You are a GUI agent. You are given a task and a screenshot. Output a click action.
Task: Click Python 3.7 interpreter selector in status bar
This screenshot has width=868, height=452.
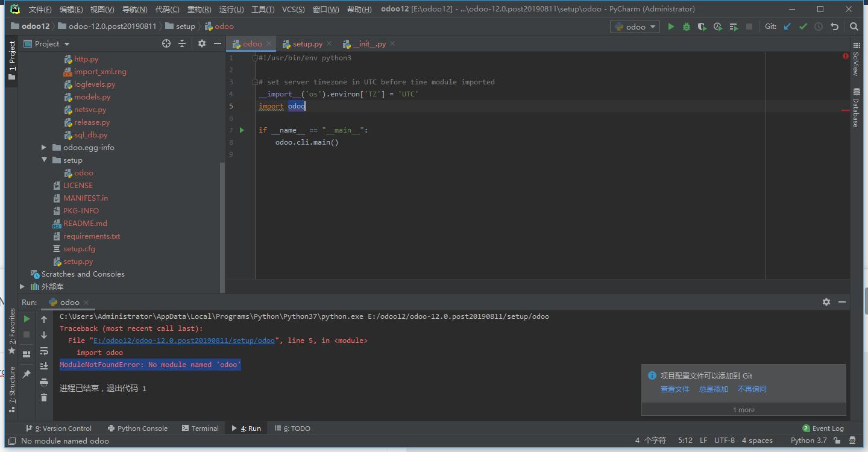click(x=808, y=441)
